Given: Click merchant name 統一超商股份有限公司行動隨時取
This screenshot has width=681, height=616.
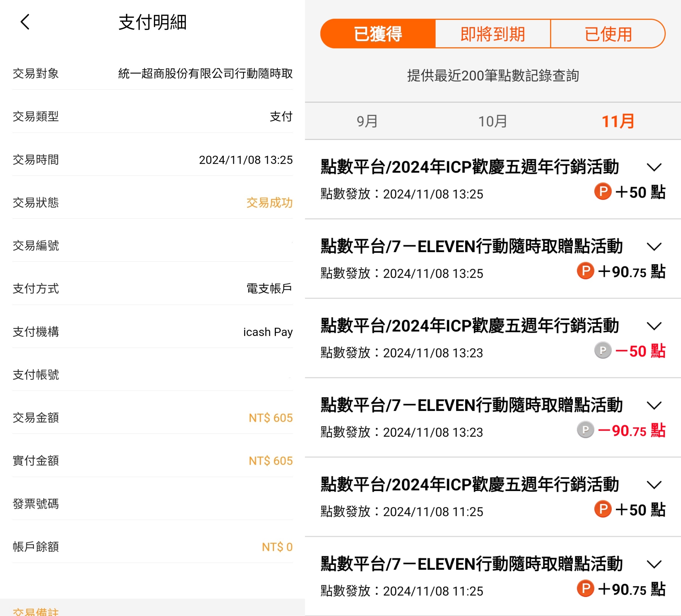Looking at the screenshot, I should click(x=205, y=73).
